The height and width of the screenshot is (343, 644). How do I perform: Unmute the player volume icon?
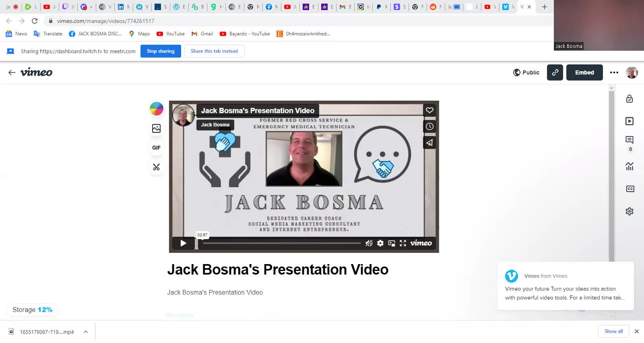(x=369, y=243)
